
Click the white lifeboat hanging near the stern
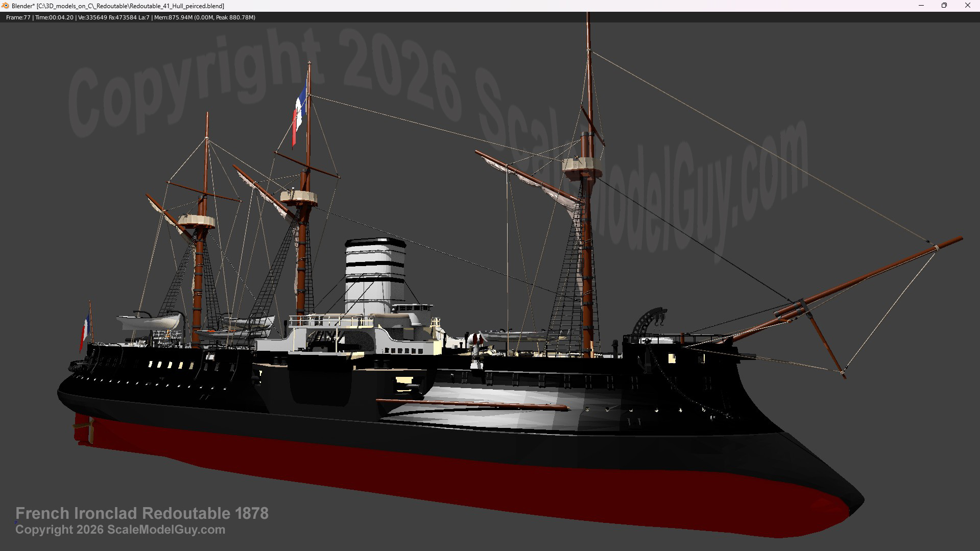[x=149, y=322]
